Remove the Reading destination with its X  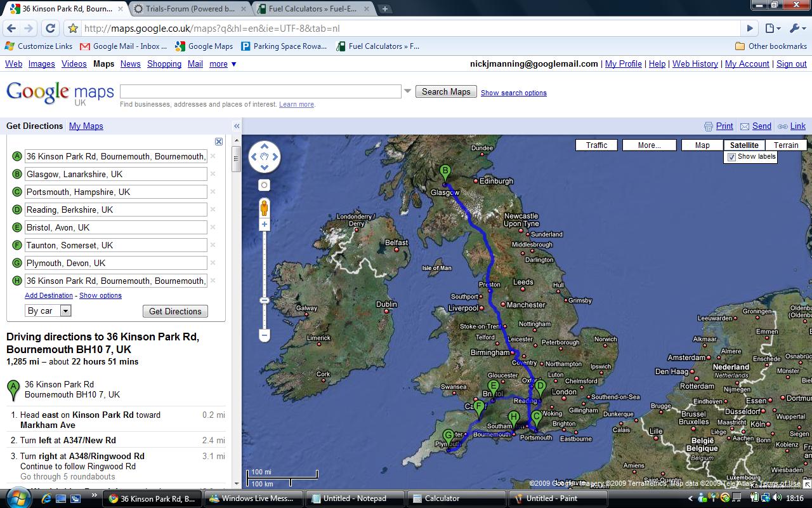pyautogui.click(x=213, y=210)
